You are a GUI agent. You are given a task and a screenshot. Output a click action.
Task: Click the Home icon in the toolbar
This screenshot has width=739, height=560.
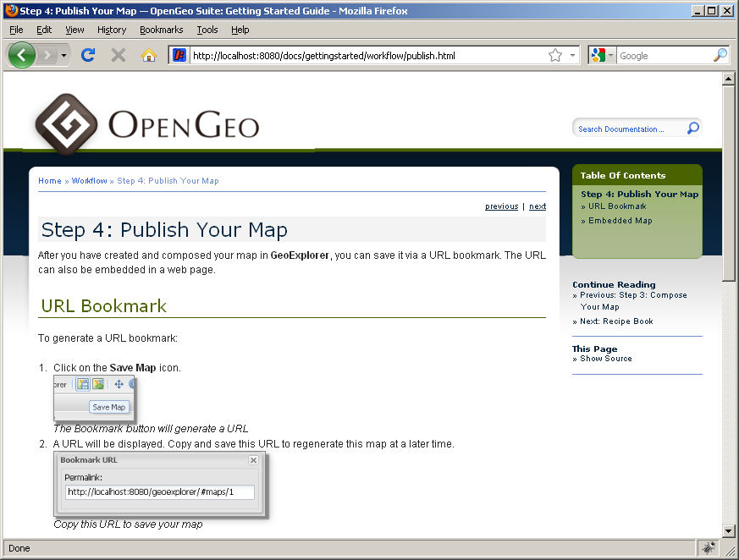click(148, 55)
